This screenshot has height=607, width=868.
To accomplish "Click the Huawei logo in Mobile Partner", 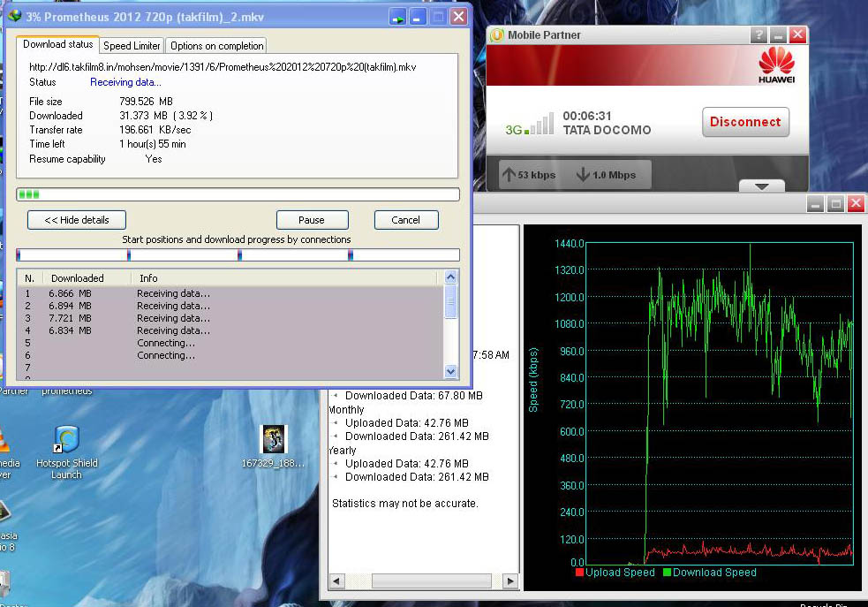I will (776, 65).
